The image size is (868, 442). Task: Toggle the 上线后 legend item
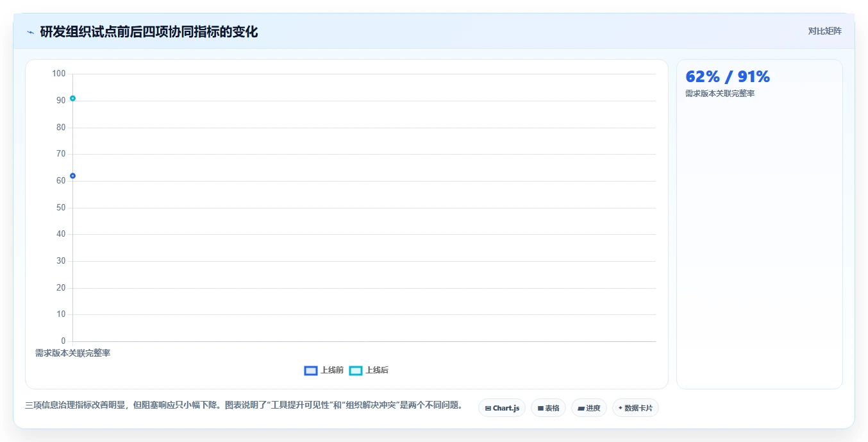pyautogui.click(x=369, y=370)
